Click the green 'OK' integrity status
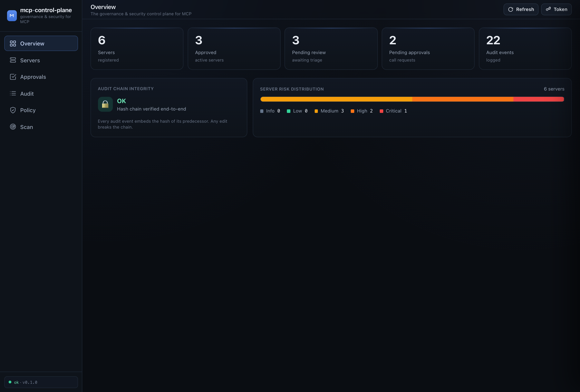This screenshot has height=392, width=580. pyautogui.click(x=121, y=101)
